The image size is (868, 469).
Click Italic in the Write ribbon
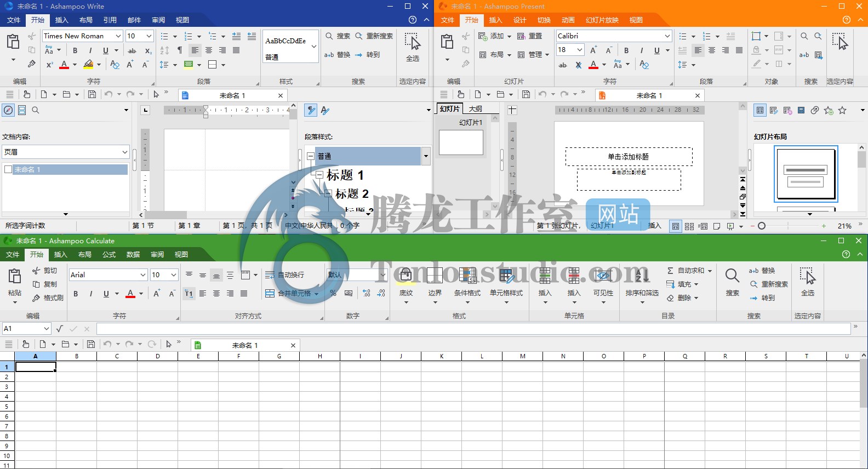(90, 50)
